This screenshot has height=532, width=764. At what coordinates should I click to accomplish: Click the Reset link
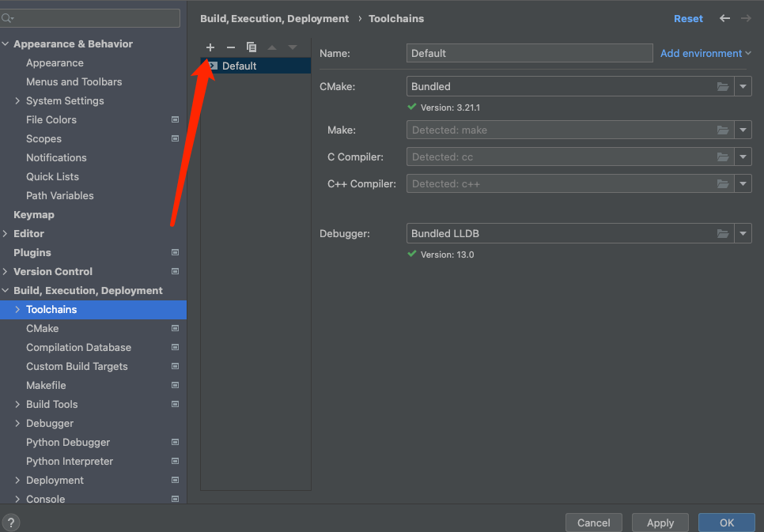[x=688, y=18]
